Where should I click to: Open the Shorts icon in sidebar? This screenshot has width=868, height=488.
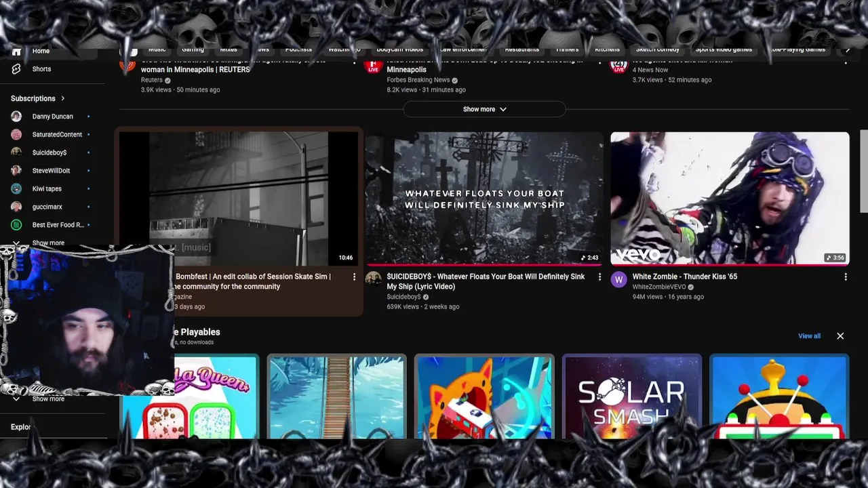pyautogui.click(x=16, y=69)
